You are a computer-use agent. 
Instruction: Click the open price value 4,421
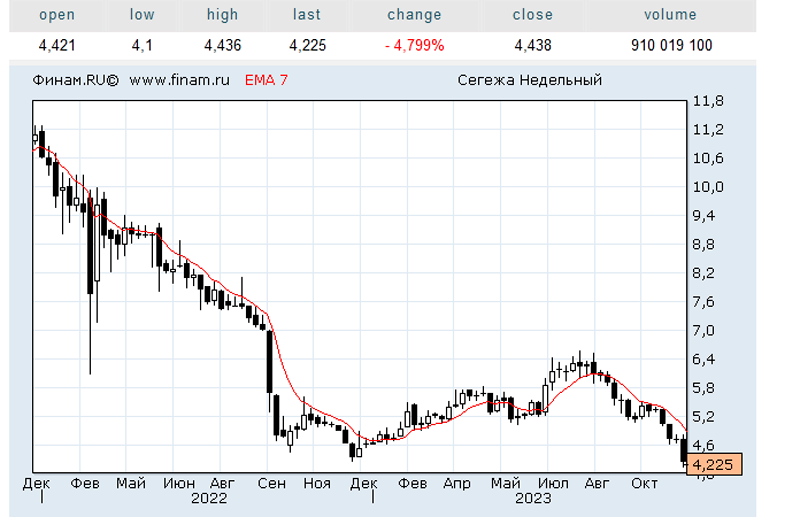point(55,45)
